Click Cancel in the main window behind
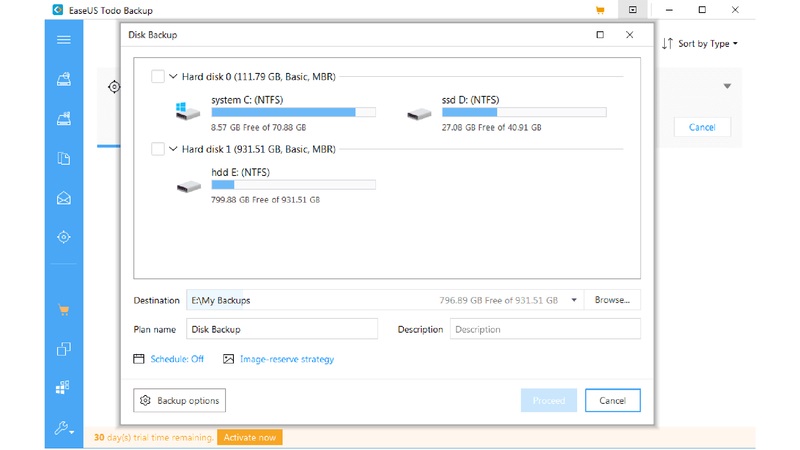 point(702,127)
